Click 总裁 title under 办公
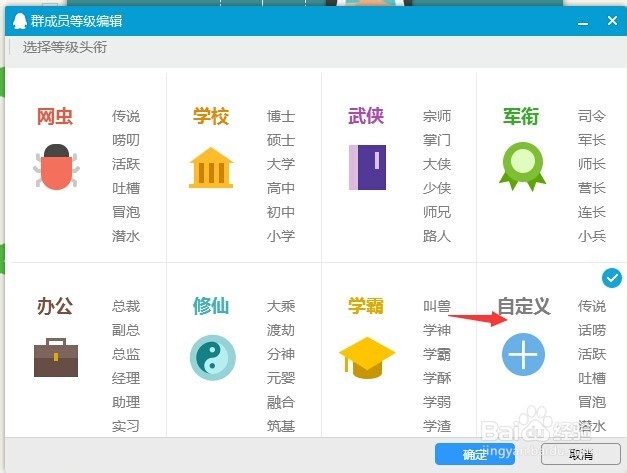 click(126, 306)
